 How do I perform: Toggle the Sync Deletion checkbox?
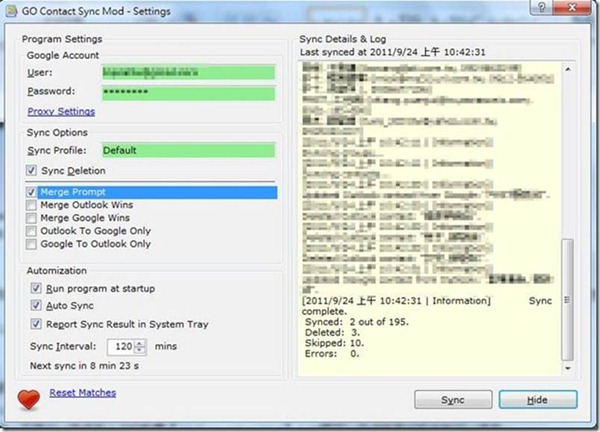coord(31,170)
